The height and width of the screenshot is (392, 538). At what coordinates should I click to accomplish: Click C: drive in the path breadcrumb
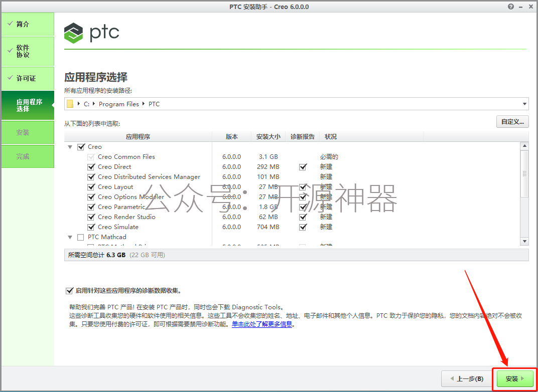click(86, 104)
